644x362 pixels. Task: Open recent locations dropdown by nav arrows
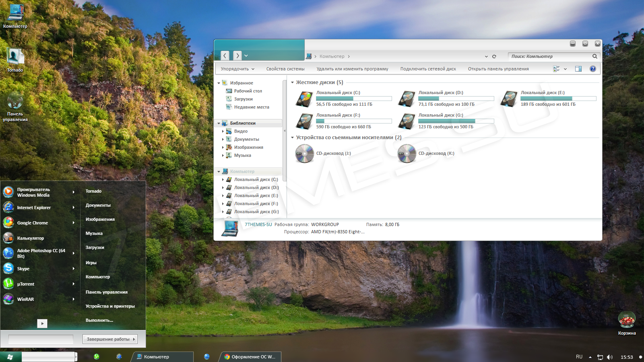(x=246, y=56)
